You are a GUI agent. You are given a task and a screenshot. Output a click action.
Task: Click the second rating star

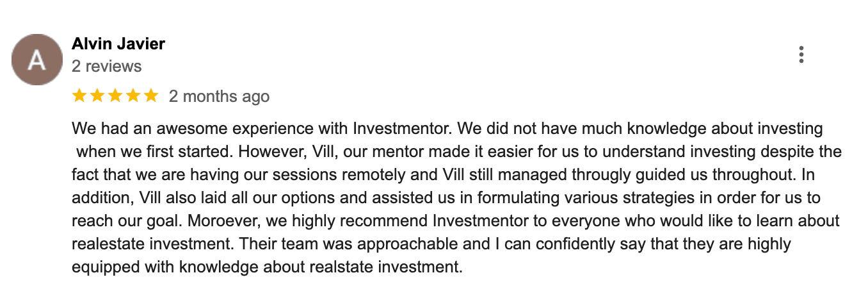click(x=97, y=96)
